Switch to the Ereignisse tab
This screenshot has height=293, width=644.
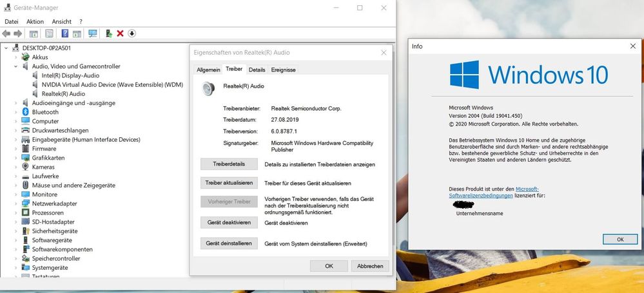tap(284, 70)
